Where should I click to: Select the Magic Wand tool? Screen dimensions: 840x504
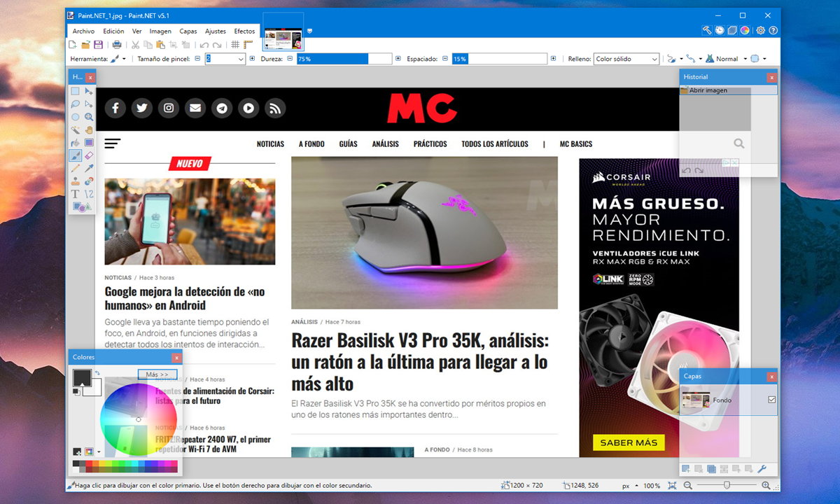tap(76, 129)
